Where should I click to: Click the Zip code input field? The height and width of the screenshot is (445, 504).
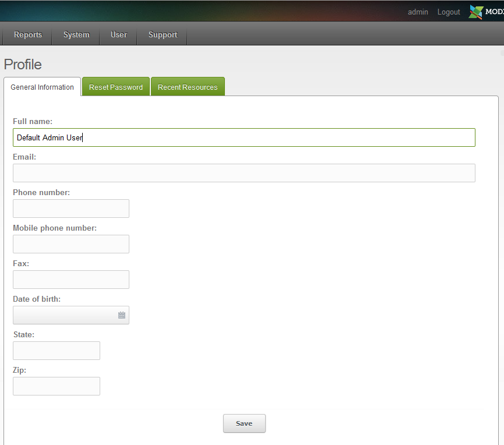tap(57, 386)
